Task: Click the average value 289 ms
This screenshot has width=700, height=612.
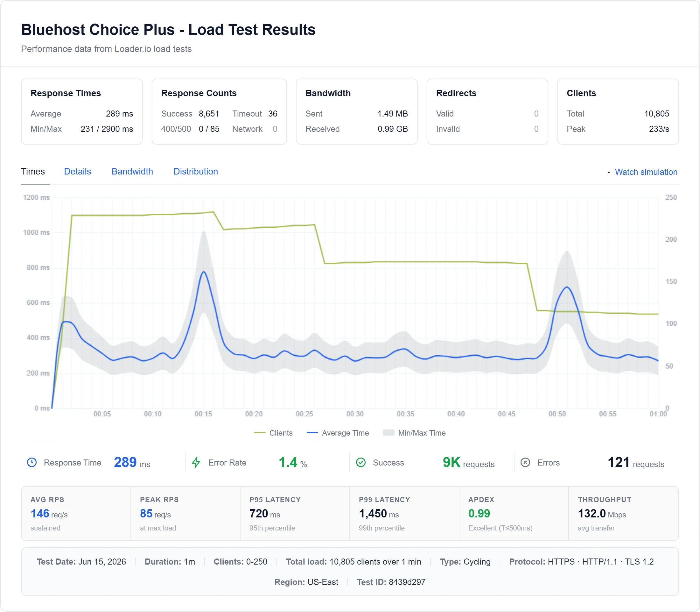Action: (119, 114)
